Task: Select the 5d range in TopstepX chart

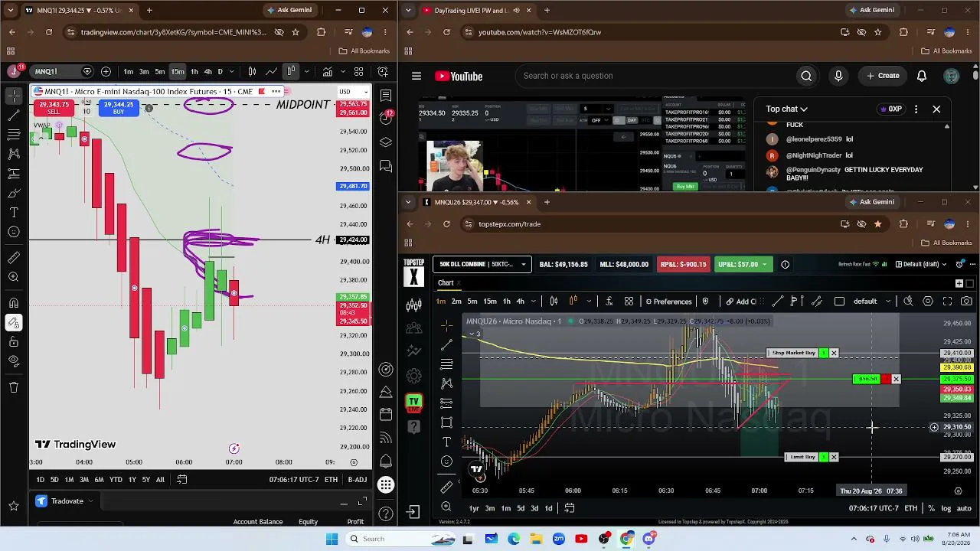Action: pos(521,508)
